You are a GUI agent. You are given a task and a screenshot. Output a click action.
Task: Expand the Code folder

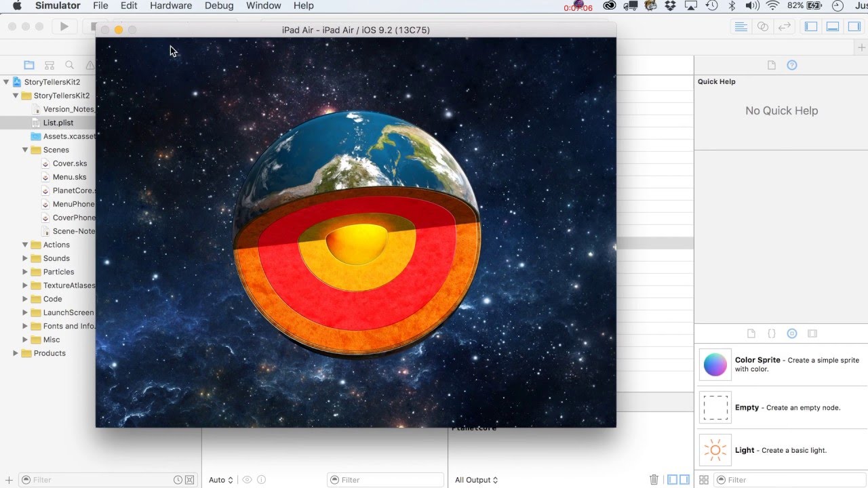(25, 299)
